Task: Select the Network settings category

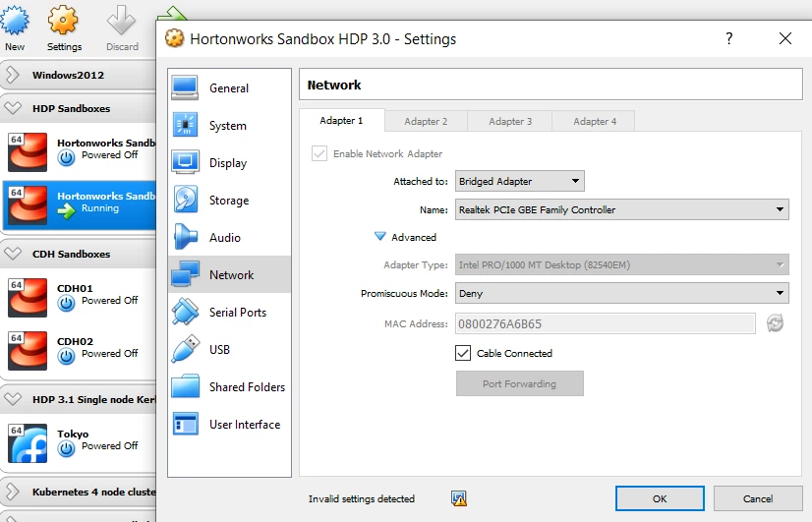Action: [229, 274]
